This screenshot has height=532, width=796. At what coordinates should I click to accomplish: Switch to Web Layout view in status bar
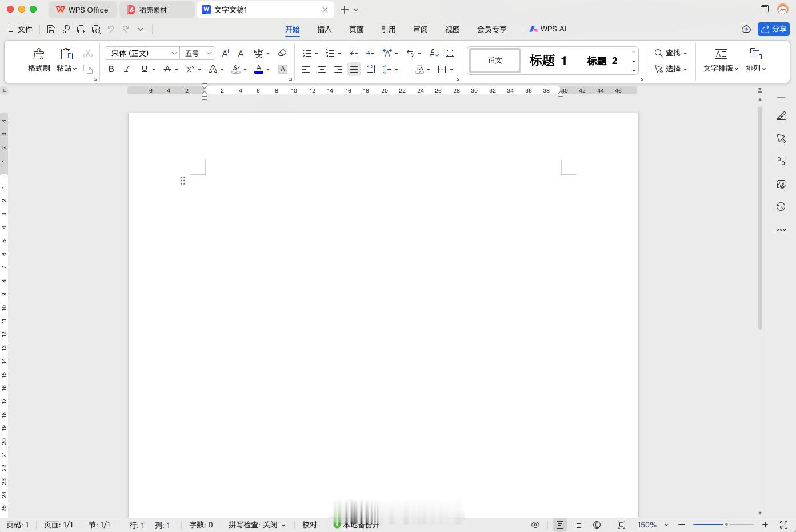point(597,525)
